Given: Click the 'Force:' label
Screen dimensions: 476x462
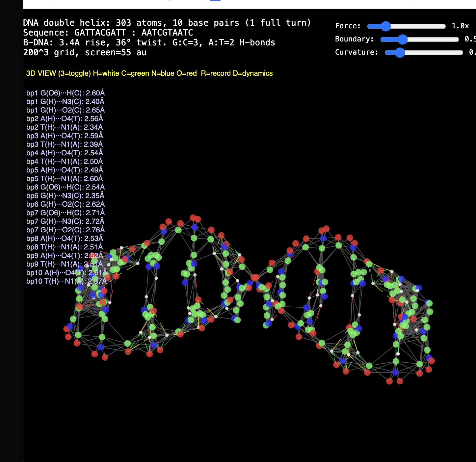Looking at the screenshot, I should pos(348,26).
